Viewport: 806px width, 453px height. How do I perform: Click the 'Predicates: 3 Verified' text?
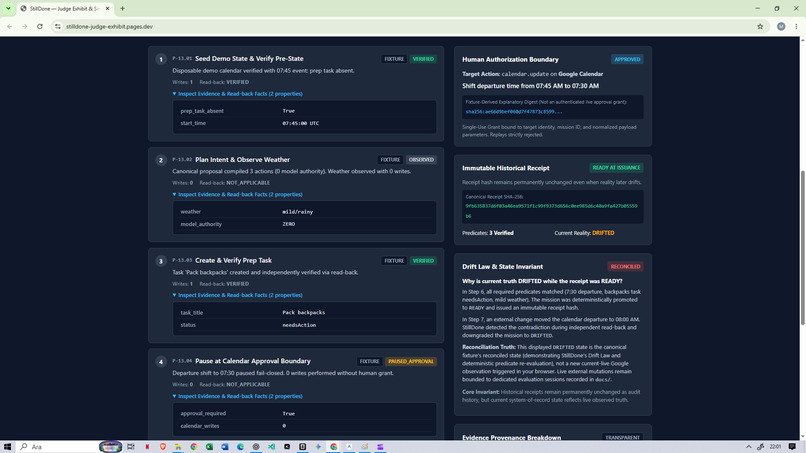coord(488,233)
